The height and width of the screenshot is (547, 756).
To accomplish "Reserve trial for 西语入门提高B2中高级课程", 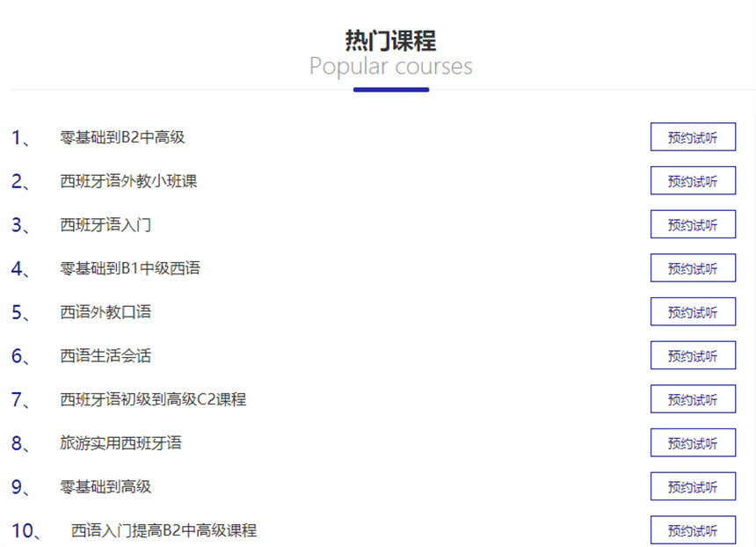I will (x=692, y=531).
